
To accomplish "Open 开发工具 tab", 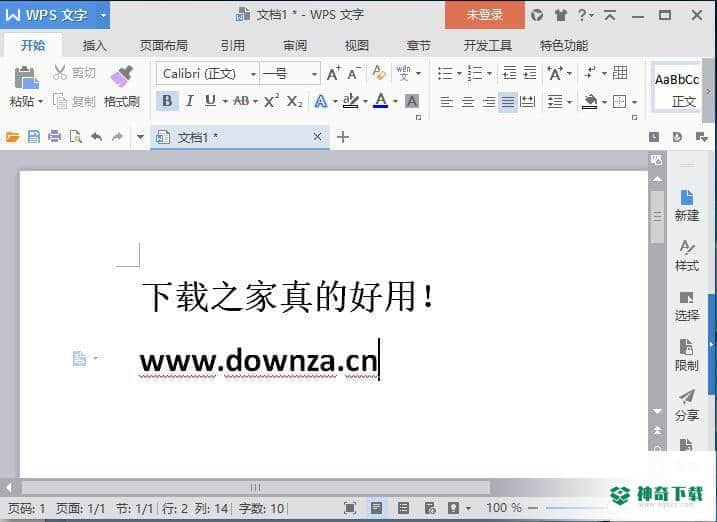I will (487, 46).
